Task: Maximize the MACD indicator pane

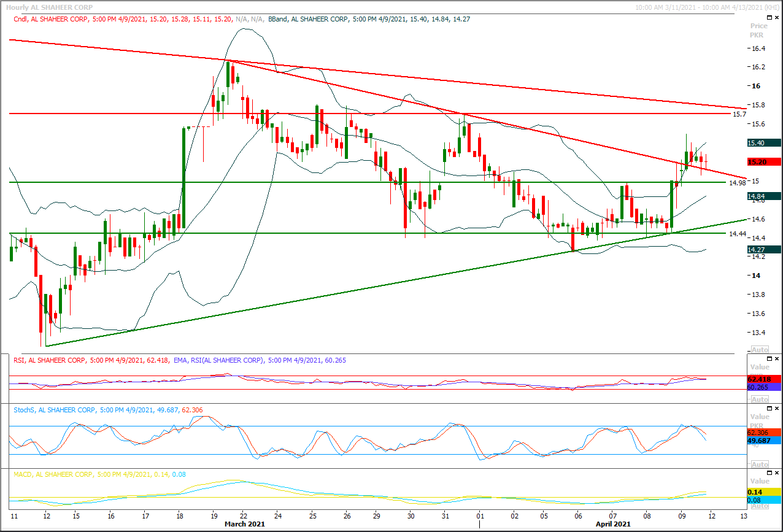Action: tap(770, 473)
